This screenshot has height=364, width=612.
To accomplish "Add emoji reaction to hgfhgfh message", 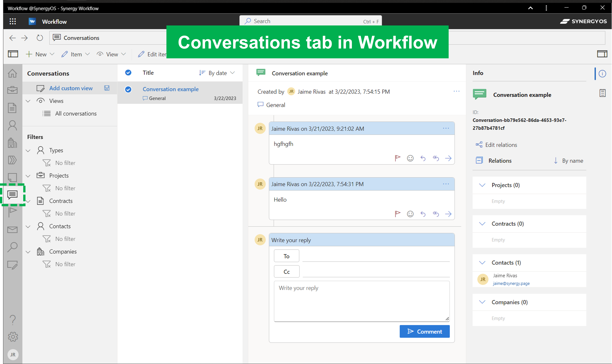I will click(410, 158).
